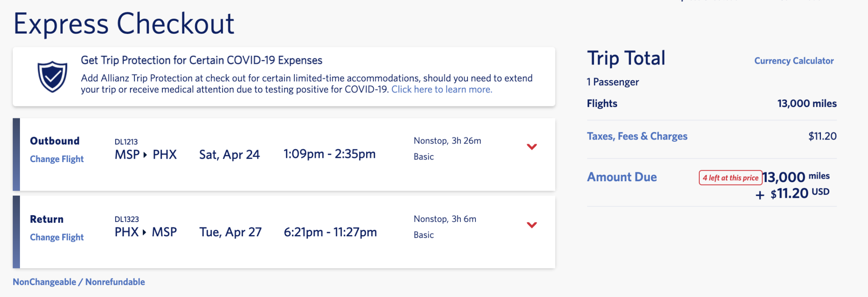
Task: Expand the return flight details
Action: point(531,225)
